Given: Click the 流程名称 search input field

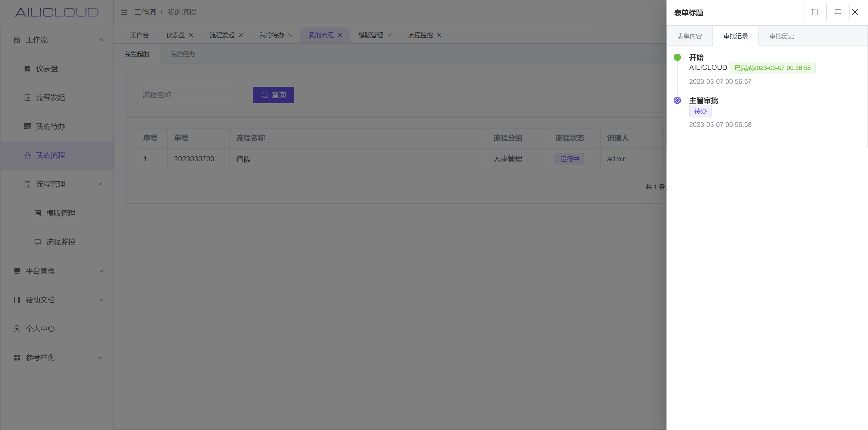Looking at the screenshot, I should click(186, 95).
